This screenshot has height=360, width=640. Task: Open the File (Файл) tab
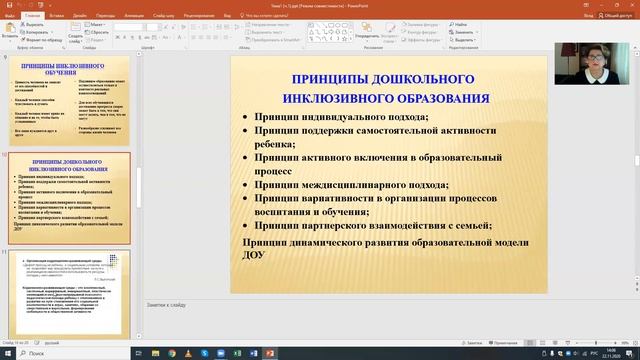click(x=10, y=16)
